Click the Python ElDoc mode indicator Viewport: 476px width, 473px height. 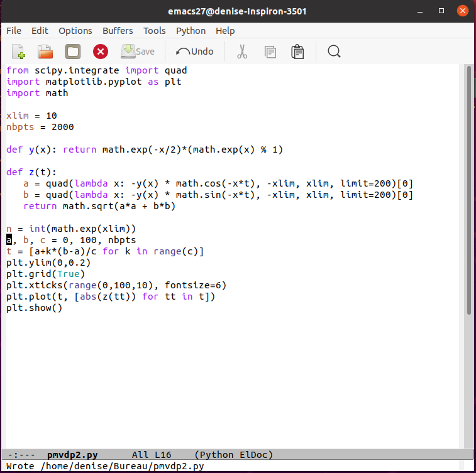(x=233, y=454)
